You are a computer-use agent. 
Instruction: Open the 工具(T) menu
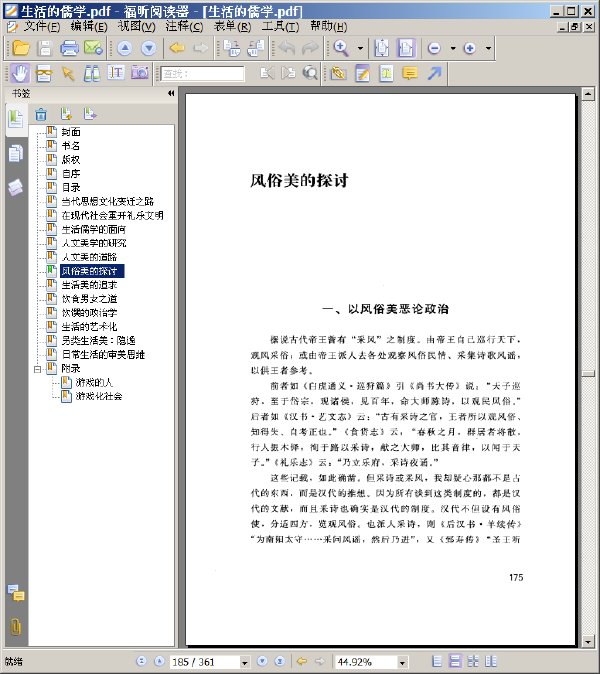280,27
